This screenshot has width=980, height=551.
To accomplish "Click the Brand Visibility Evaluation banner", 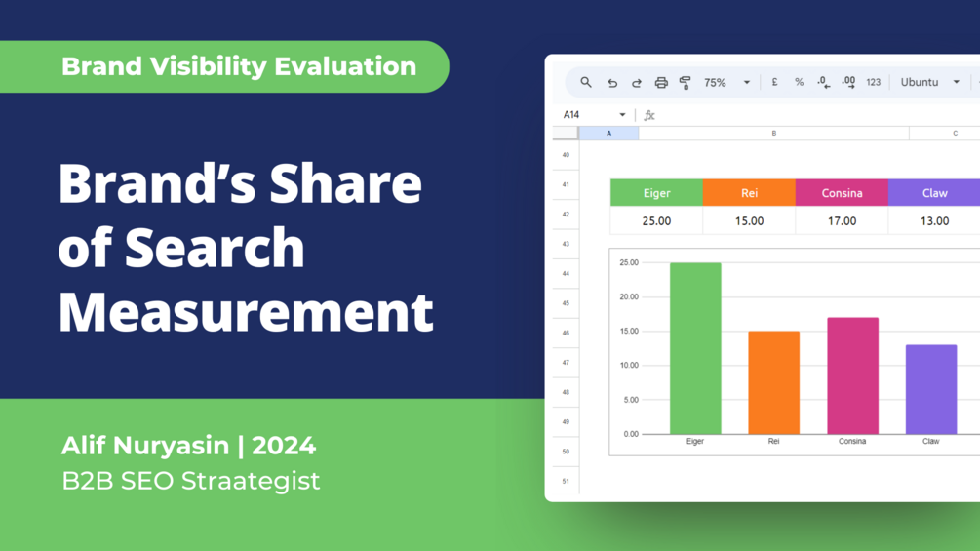I will click(x=224, y=67).
